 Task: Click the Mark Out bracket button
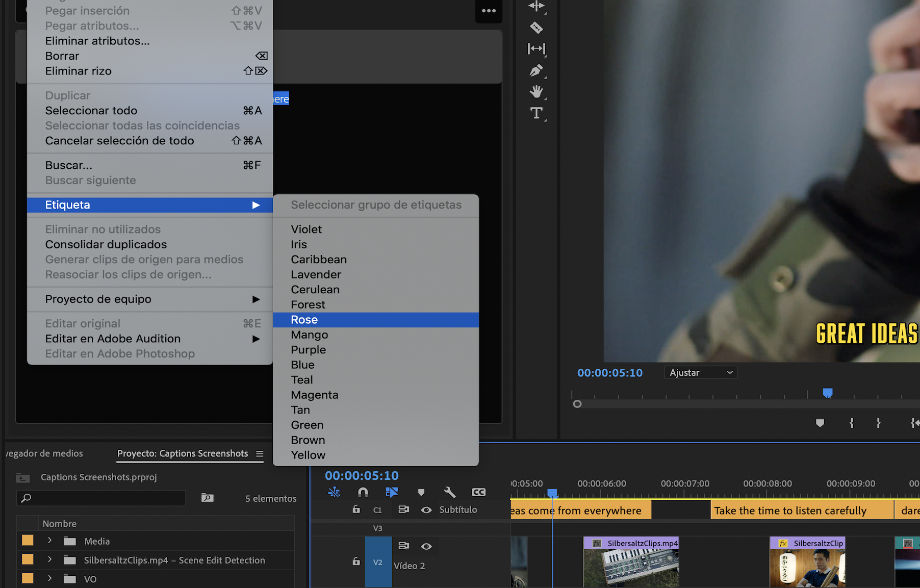878,423
